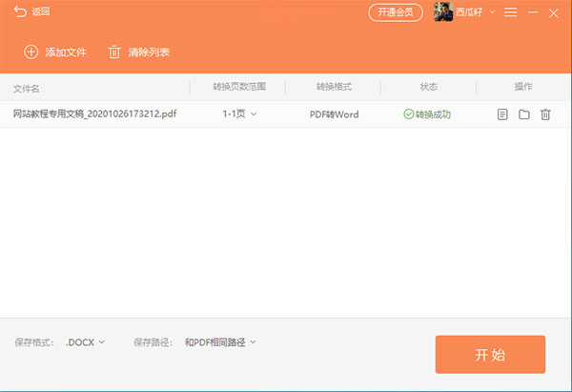The width and height of the screenshot is (572, 392).
Task: Click the user avatar picture
Action: click(443, 12)
